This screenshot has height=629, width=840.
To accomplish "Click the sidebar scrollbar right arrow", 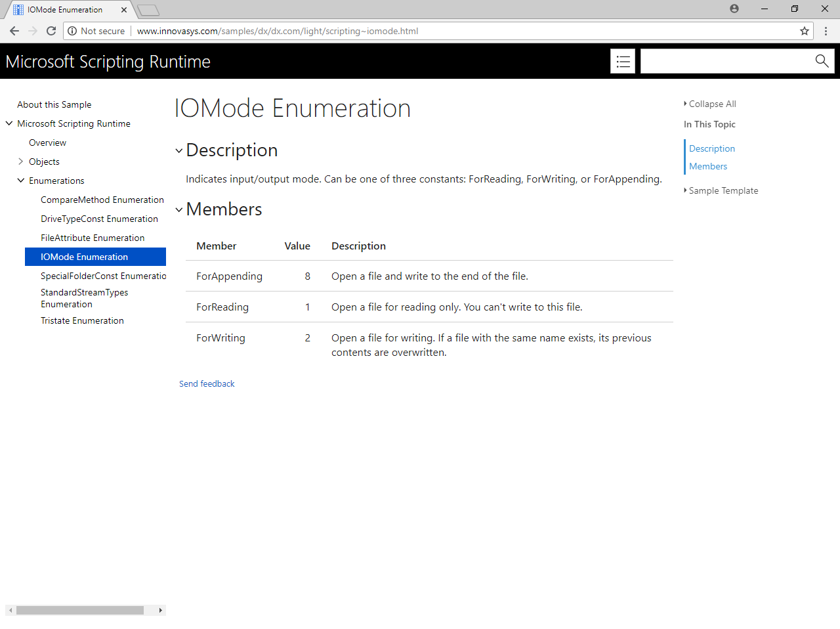I will (x=160, y=610).
